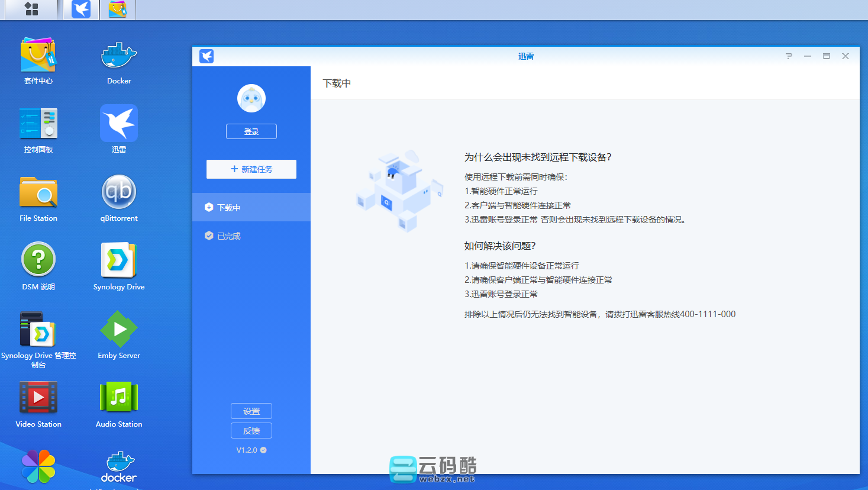Click the help question mark in title bar
This screenshot has width=868, height=490.
click(789, 56)
